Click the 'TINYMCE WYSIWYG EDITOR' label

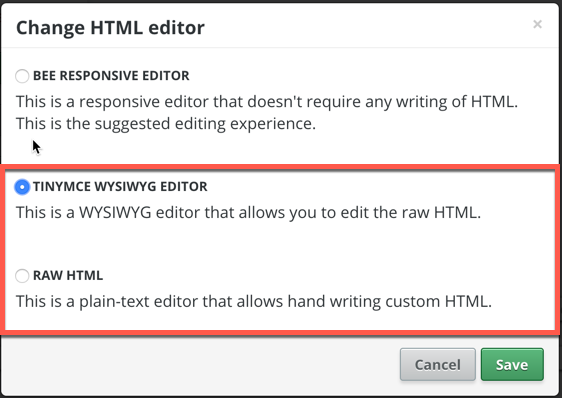pos(120,186)
